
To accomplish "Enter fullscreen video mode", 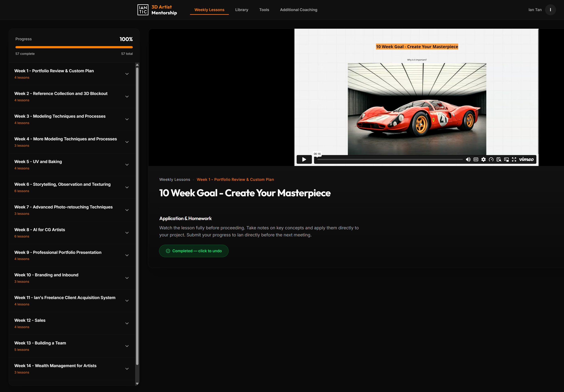I will [514, 159].
